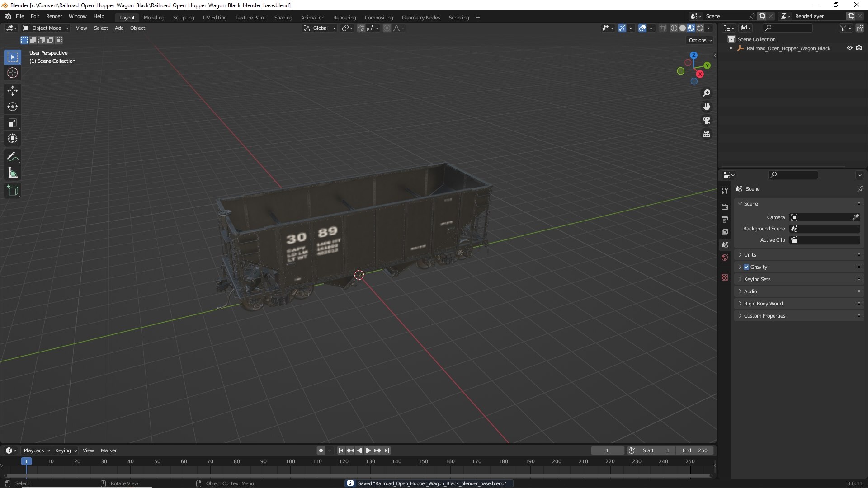Image resolution: width=868 pixels, height=488 pixels.
Task: Open Object Mode dropdown
Action: click(x=46, y=28)
